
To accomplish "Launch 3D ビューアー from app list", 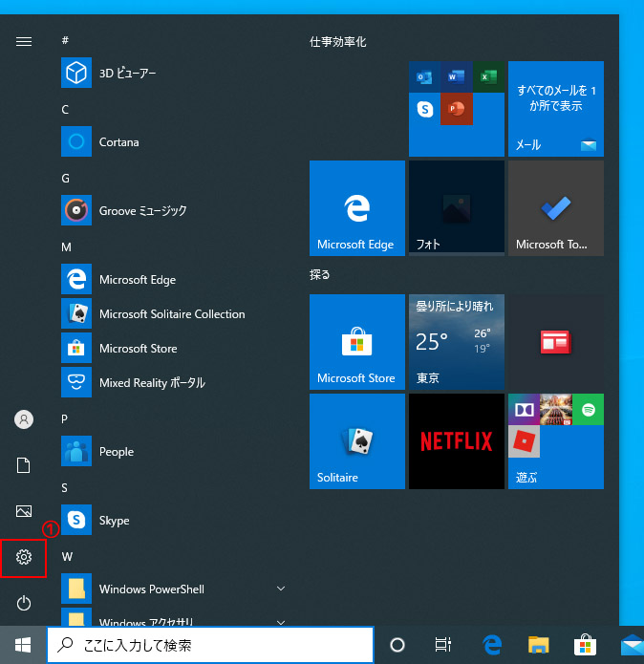I will point(174,73).
